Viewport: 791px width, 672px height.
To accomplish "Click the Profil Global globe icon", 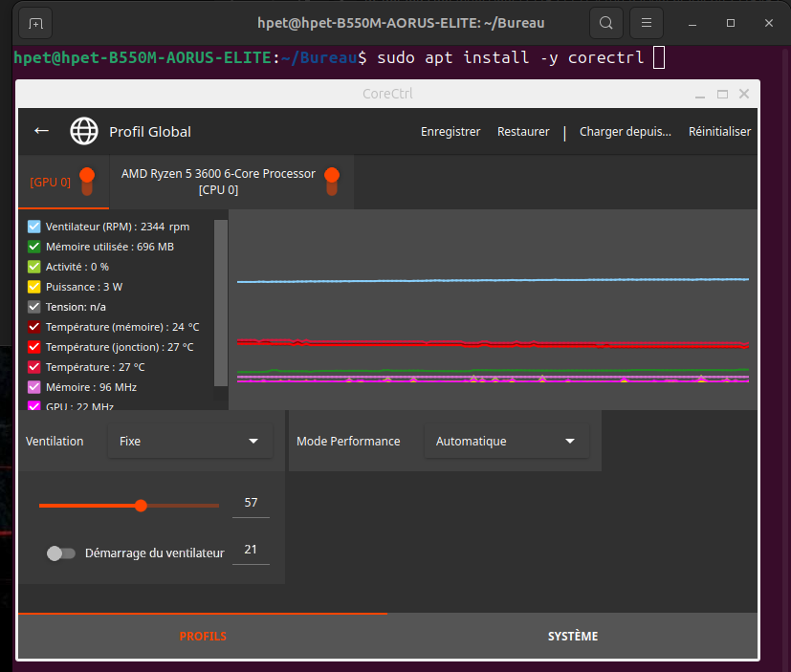I will point(84,131).
